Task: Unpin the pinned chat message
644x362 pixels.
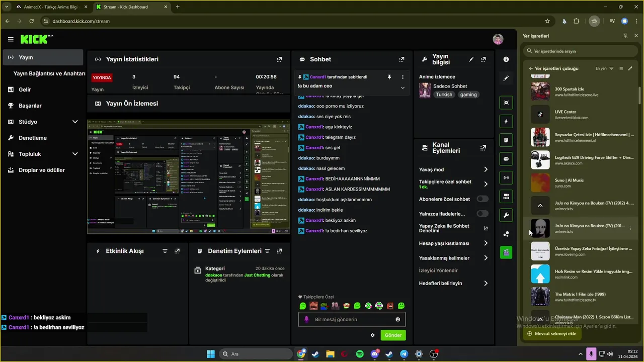Action: [x=389, y=77]
